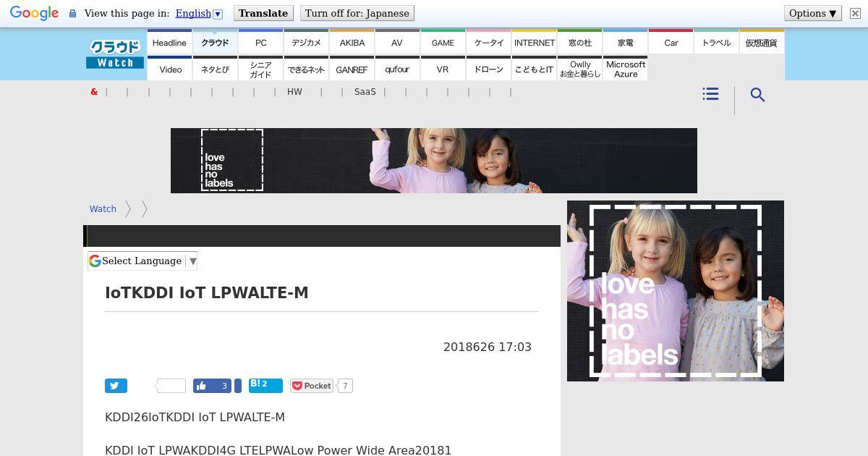Click the Translate button
Viewport: 868px width, 456px height.
[x=263, y=13]
